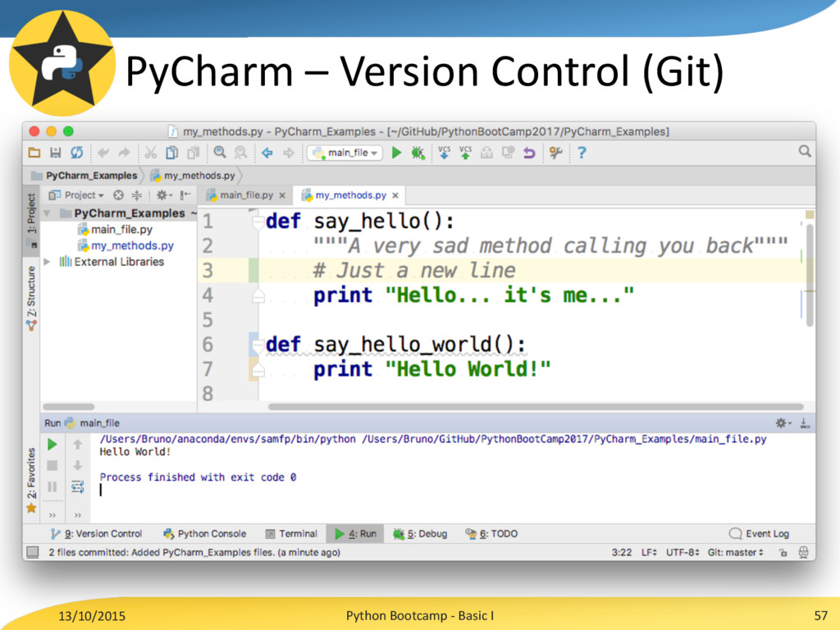
Task: Open Search Everywhere magnifier at top right
Action: (x=805, y=152)
